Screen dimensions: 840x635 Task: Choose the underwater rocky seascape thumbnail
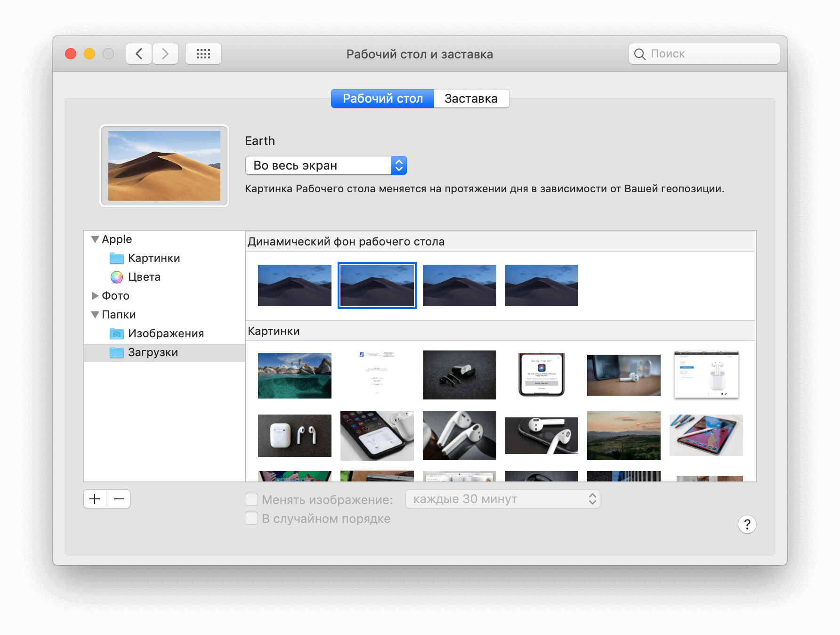click(294, 375)
